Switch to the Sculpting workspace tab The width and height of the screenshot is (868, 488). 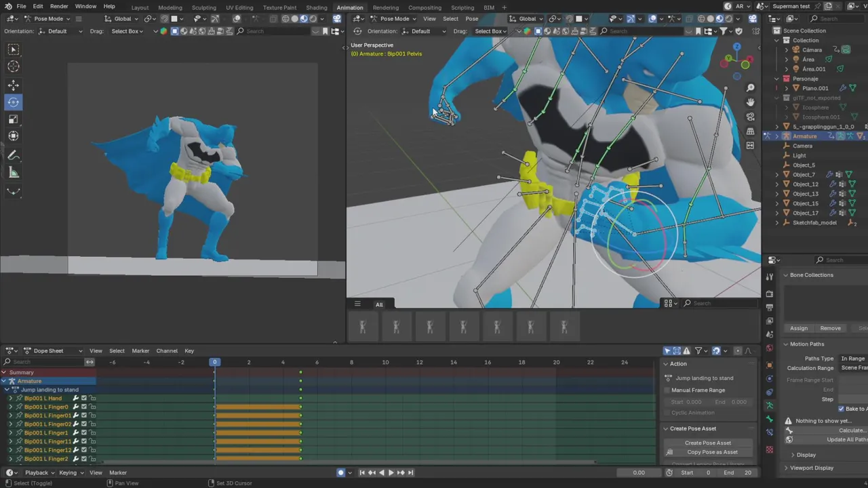point(203,7)
